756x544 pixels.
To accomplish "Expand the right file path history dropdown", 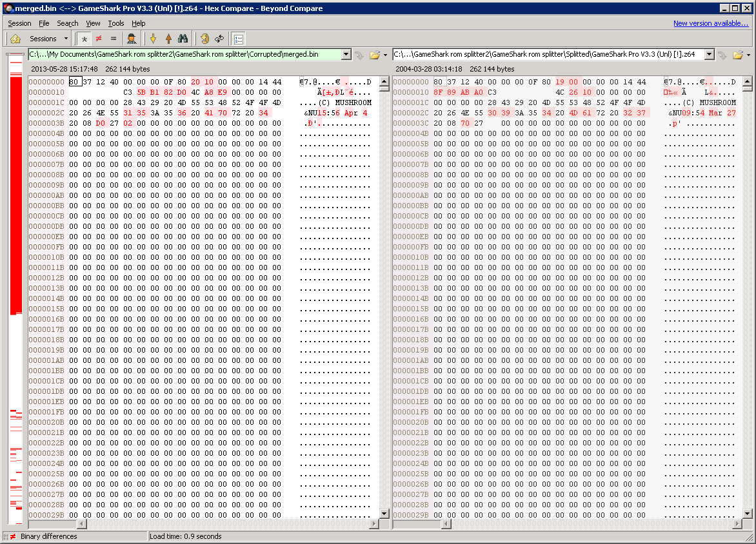I will point(709,54).
